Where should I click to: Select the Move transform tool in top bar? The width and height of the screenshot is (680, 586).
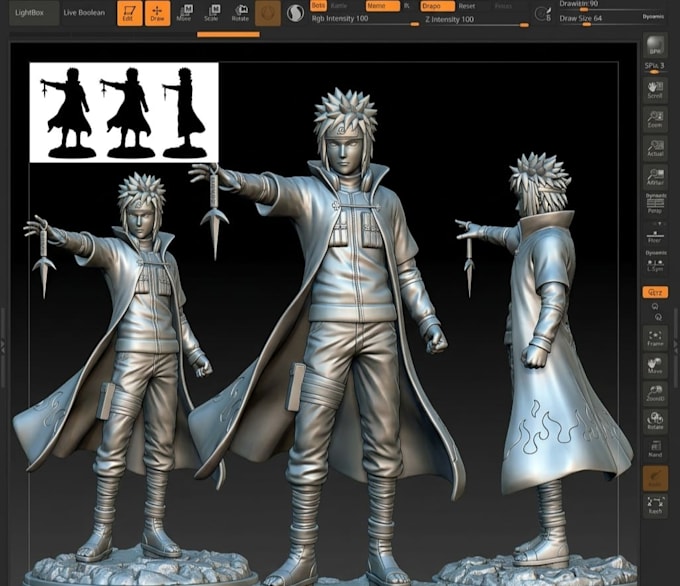(184, 13)
